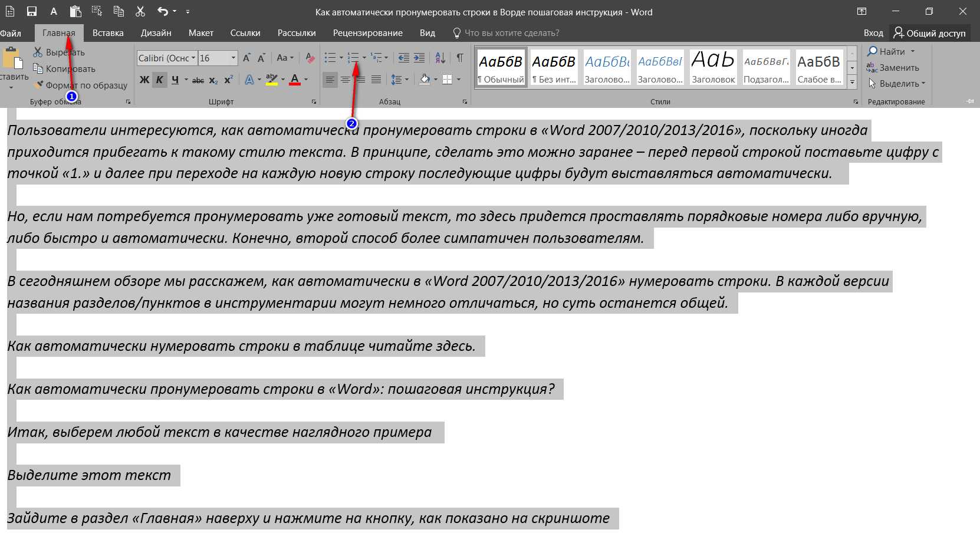Click the Общий доступ button
This screenshot has height=559, width=980.
pos(930,33)
